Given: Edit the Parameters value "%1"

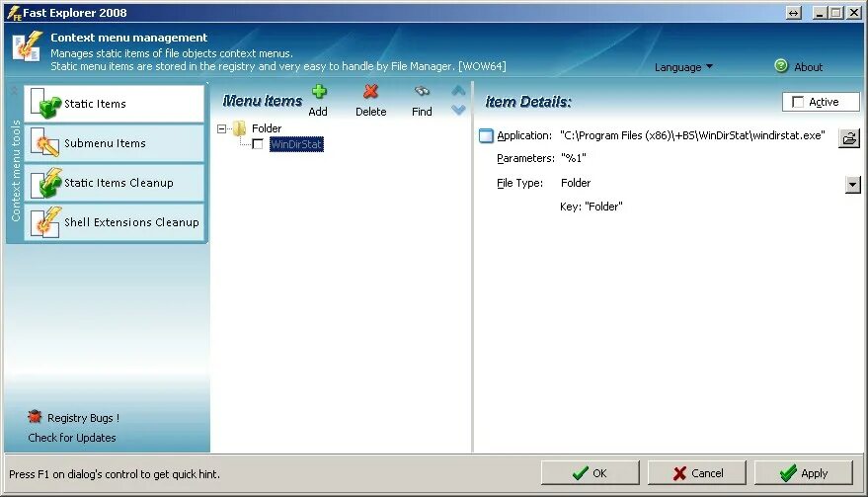Looking at the screenshot, I should pyautogui.click(x=574, y=158).
